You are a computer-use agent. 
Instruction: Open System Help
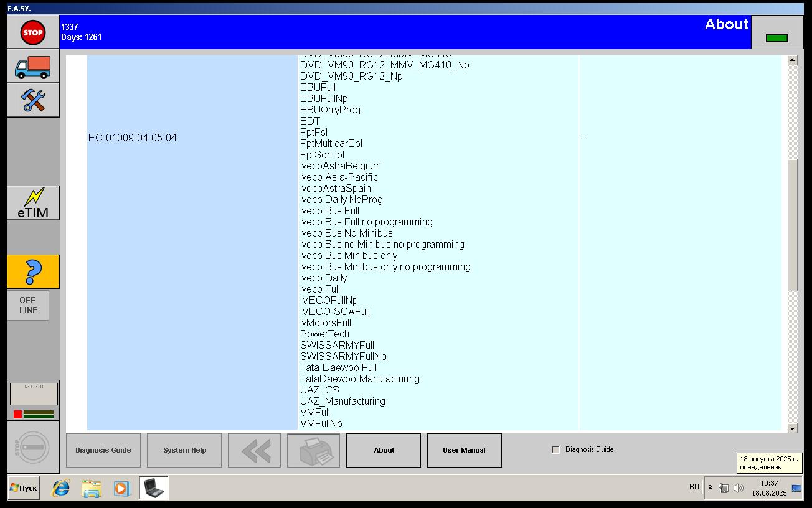[x=184, y=450]
